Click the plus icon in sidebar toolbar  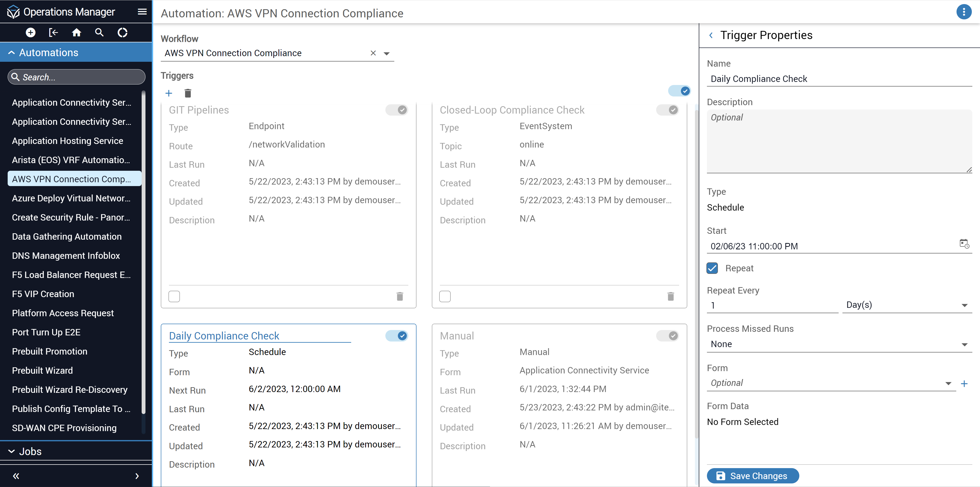pyautogui.click(x=30, y=33)
